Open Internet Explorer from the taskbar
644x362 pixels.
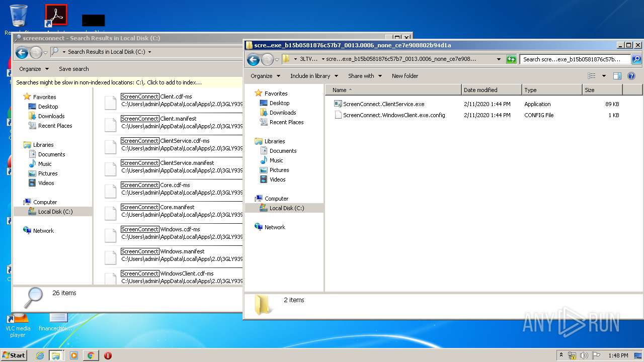point(40,355)
